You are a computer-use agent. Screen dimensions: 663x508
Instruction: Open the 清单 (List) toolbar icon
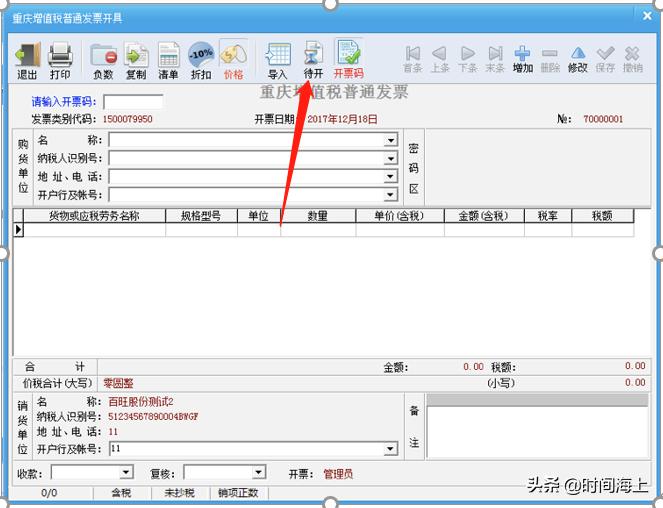pyautogui.click(x=168, y=60)
